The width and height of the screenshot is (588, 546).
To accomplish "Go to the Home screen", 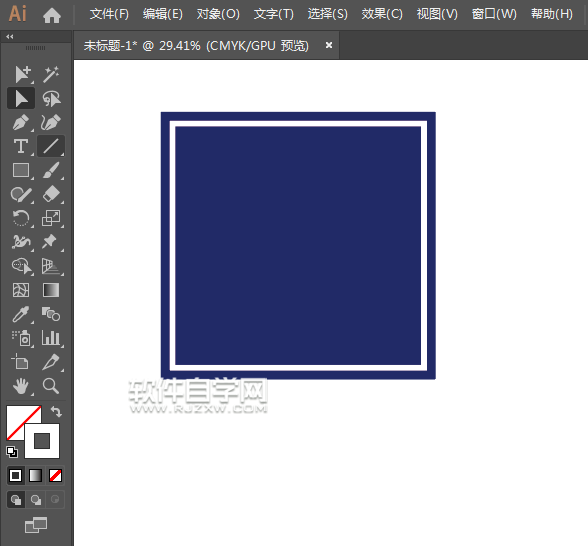I will (x=52, y=15).
